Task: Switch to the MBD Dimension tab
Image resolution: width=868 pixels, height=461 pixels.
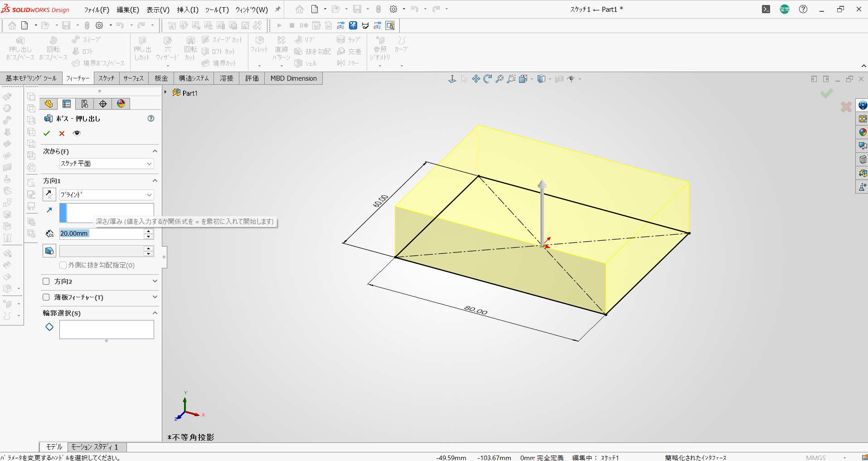Action: coord(294,78)
